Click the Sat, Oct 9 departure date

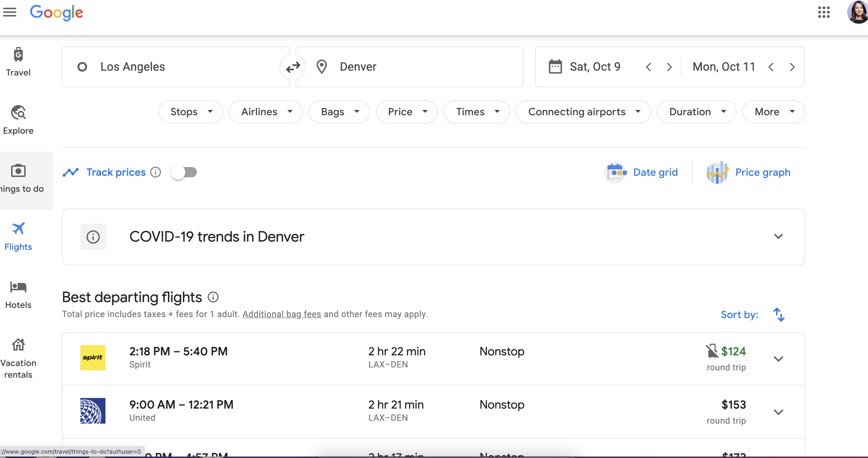coord(595,67)
